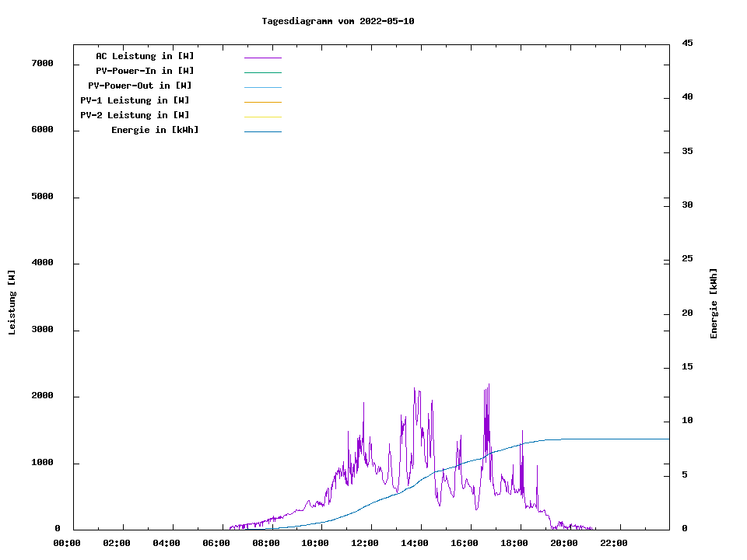This screenshot has width=747, height=560.
Task: Click the 25 label on the energy axis
Action: click(688, 258)
